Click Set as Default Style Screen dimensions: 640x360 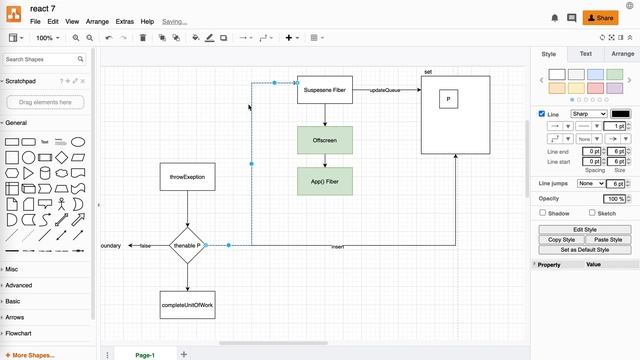[x=584, y=249]
